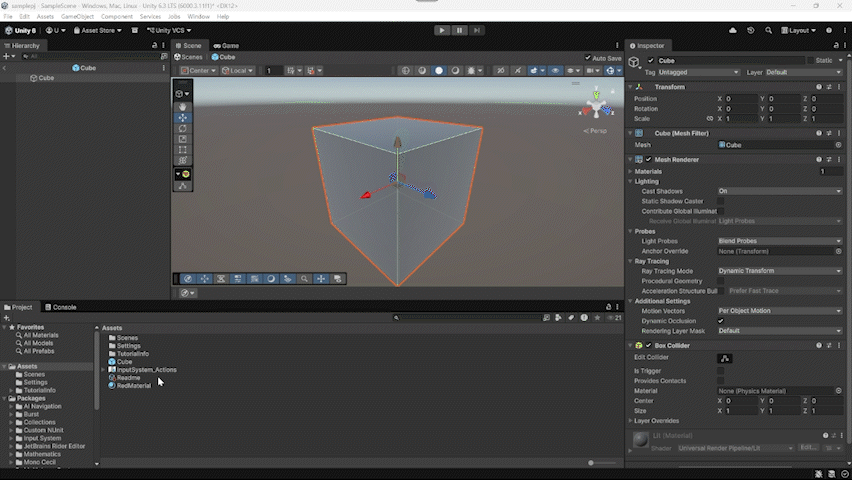852x480 pixels.
Task: Open the Cast Shadows dropdown
Action: point(780,191)
